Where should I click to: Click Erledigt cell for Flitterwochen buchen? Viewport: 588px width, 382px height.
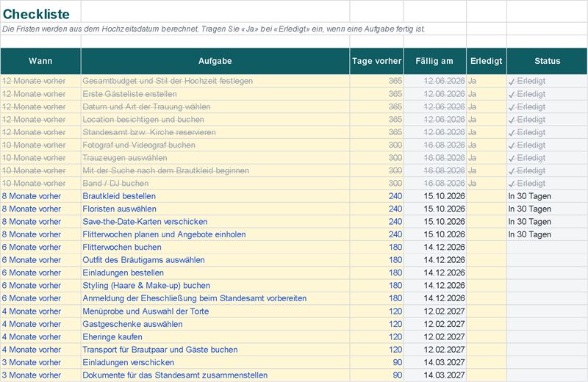[x=487, y=247]
